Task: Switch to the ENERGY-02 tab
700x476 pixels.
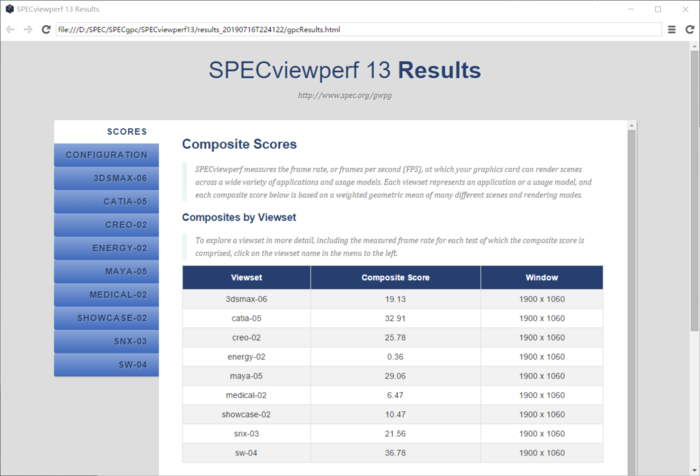Action: 106,248
